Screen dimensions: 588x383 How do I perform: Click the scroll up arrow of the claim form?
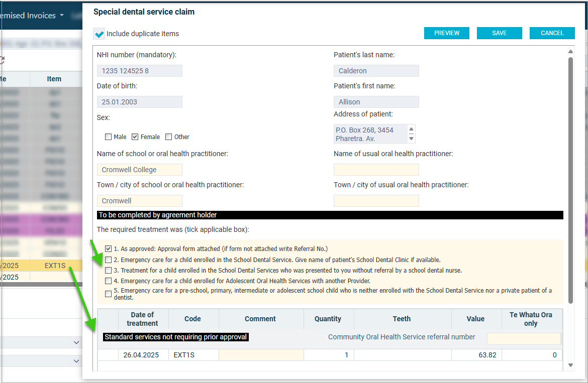[570, 52]
